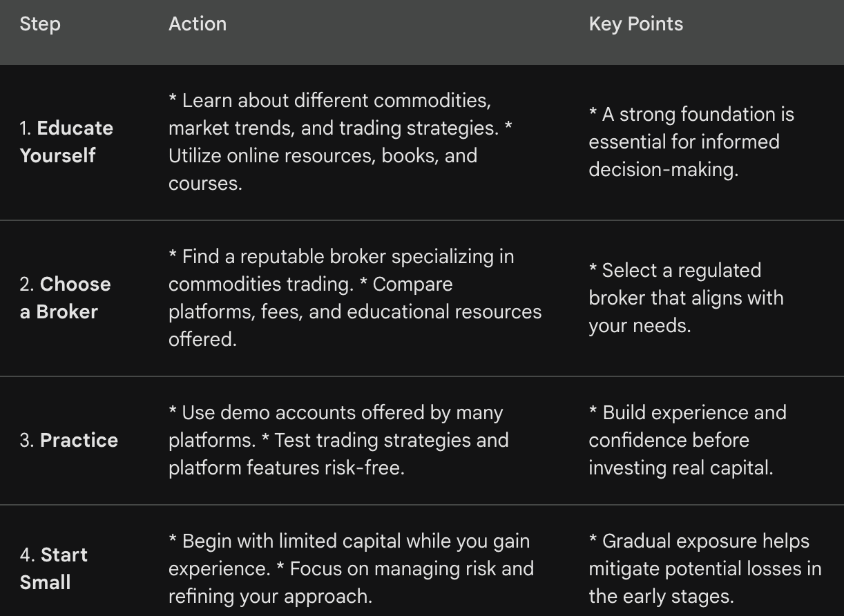The image size is (844, 616).
Task: Click the 'A strong foundation' key point
Action: tap(691, 142)
